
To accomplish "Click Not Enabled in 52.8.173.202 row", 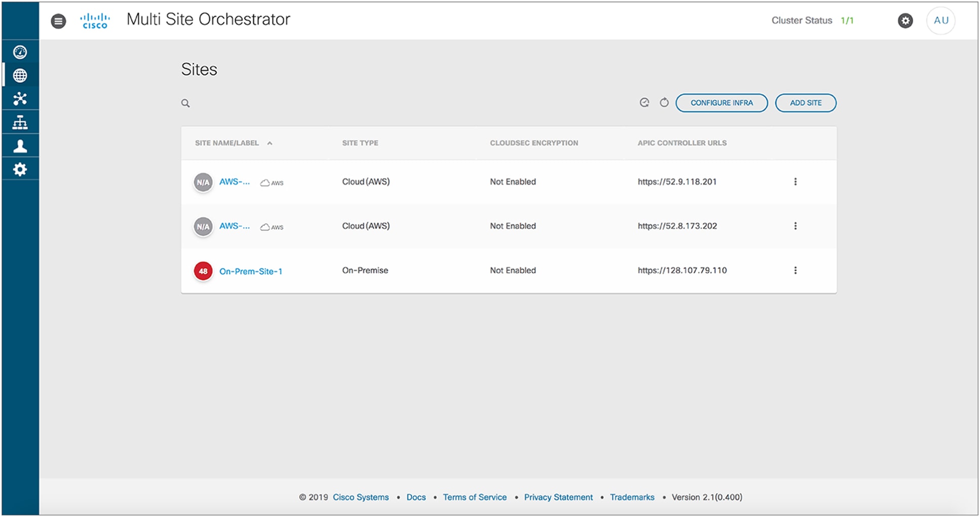I will click(513, 226).
